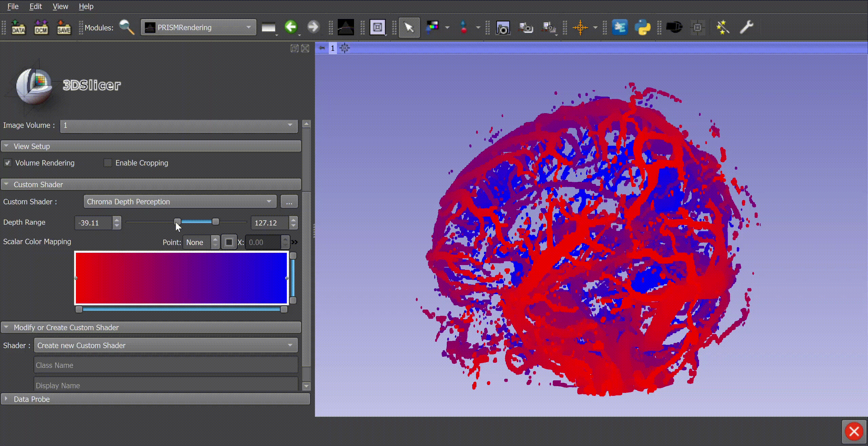Click the Load DATA icon
The height and width of the screenshot is (446, 868).
tap(18, 27)
